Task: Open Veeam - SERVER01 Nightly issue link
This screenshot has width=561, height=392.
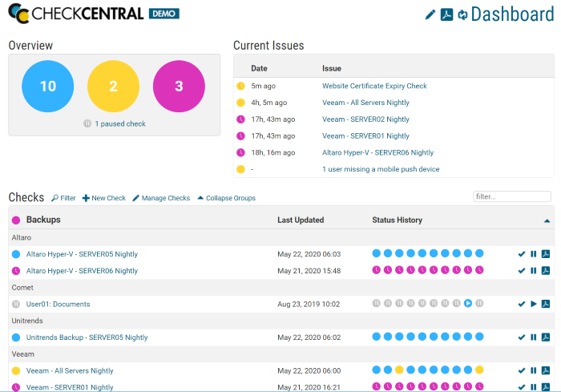Action: [x=365, y=136]
